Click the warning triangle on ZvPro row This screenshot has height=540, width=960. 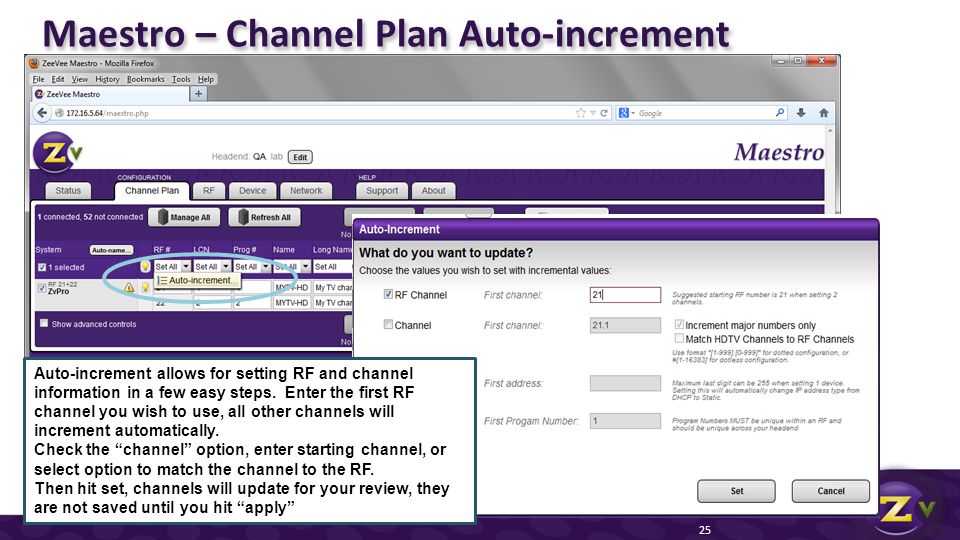129,287
